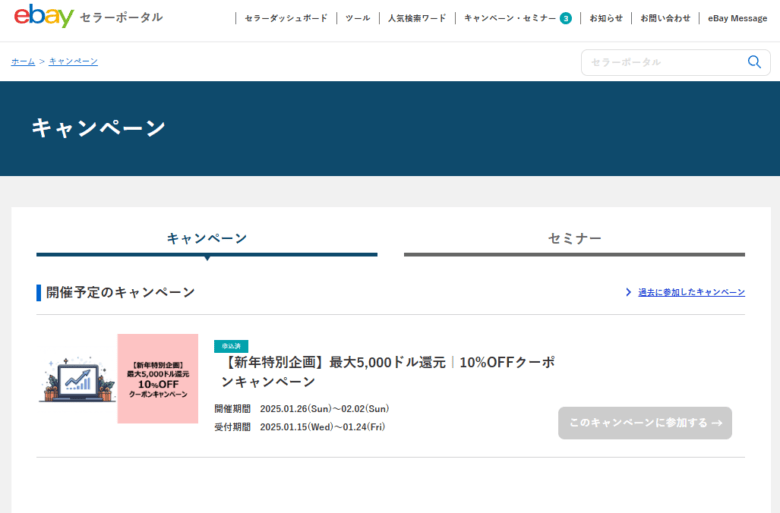Open お問い合わせ contact page
Viewport: 780px width, 513px height.
665,18
